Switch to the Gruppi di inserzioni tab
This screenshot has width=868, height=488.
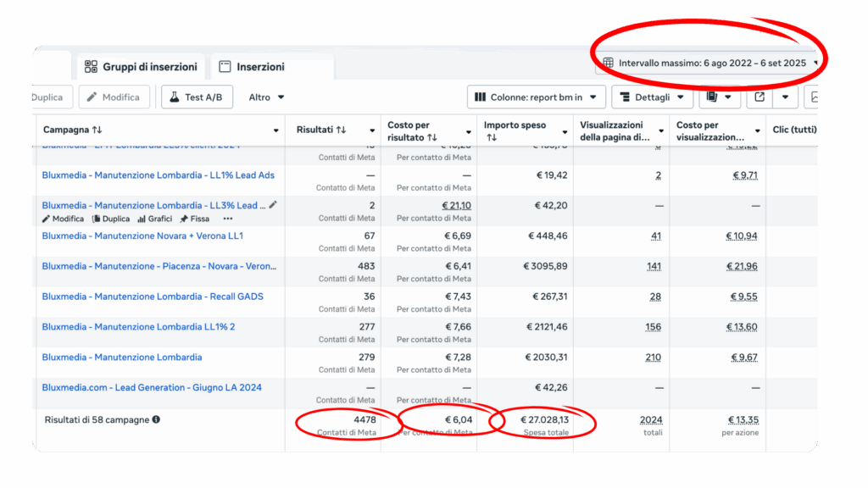click(141, 67)
